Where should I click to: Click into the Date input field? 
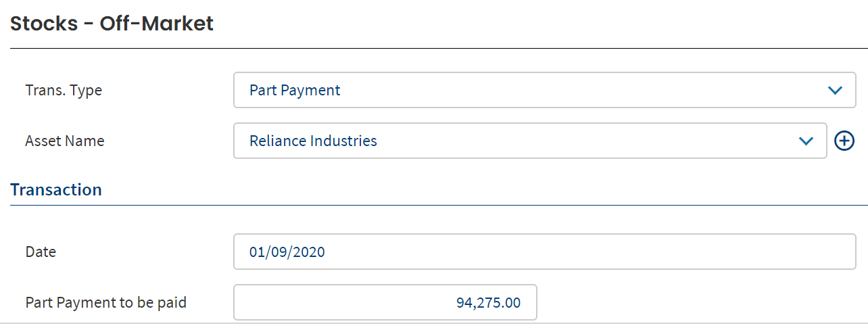coord(545,252)
